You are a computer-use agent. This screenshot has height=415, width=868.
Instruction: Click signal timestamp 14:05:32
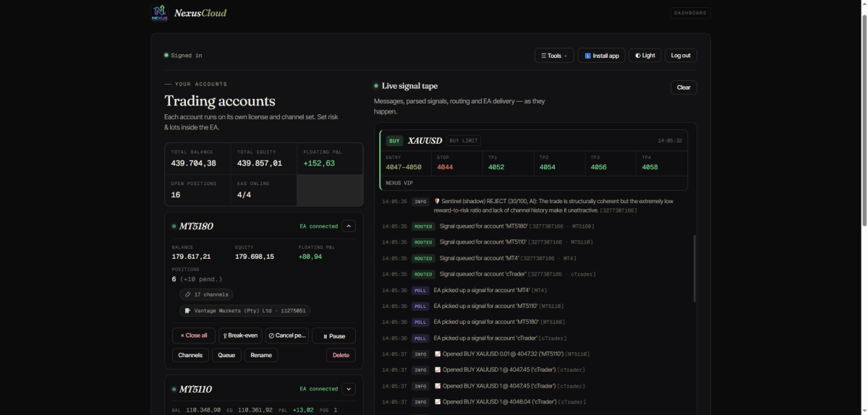coord(670,141)
